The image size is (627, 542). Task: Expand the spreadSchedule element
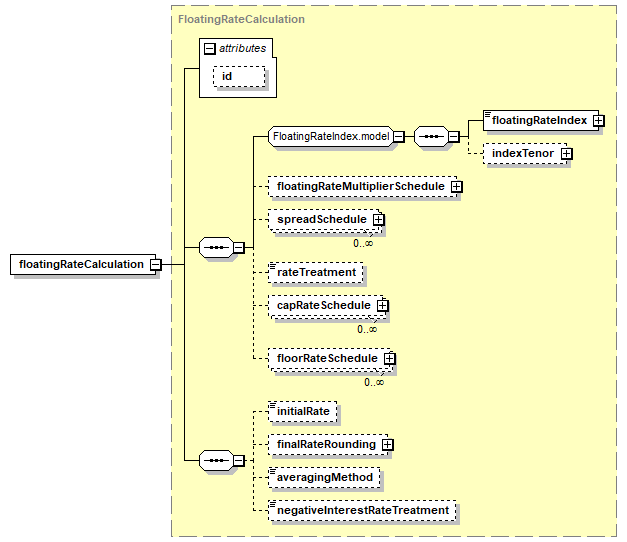pyautogui.click(x=379, y=220)
